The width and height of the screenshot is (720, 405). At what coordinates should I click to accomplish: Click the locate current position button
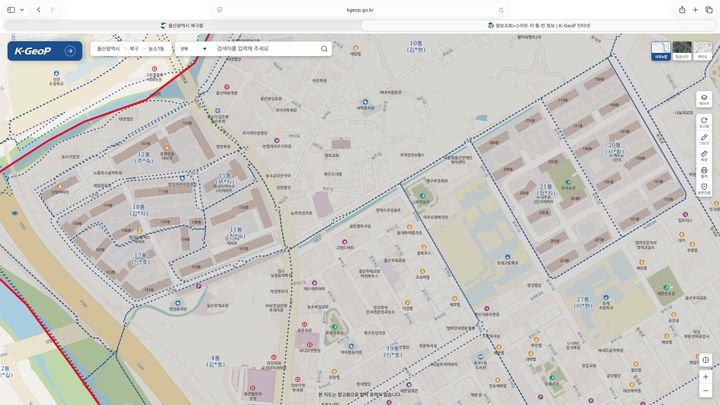[706, 360]
